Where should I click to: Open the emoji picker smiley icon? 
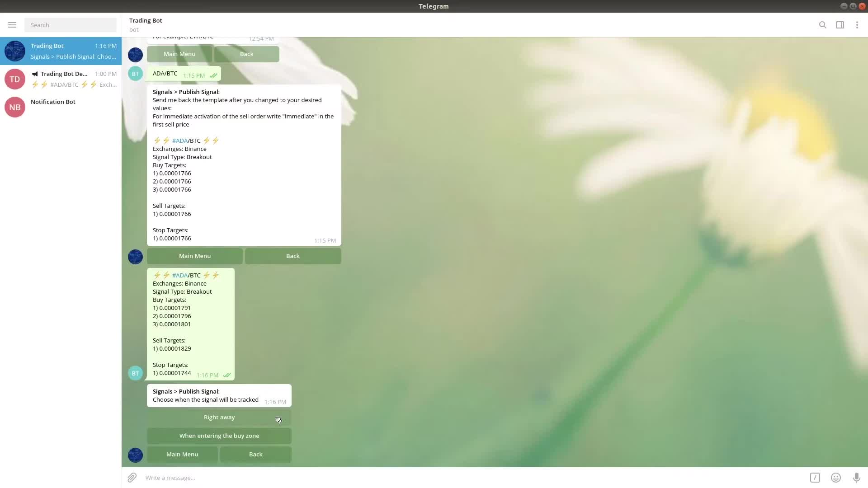[x=836, y=478]
